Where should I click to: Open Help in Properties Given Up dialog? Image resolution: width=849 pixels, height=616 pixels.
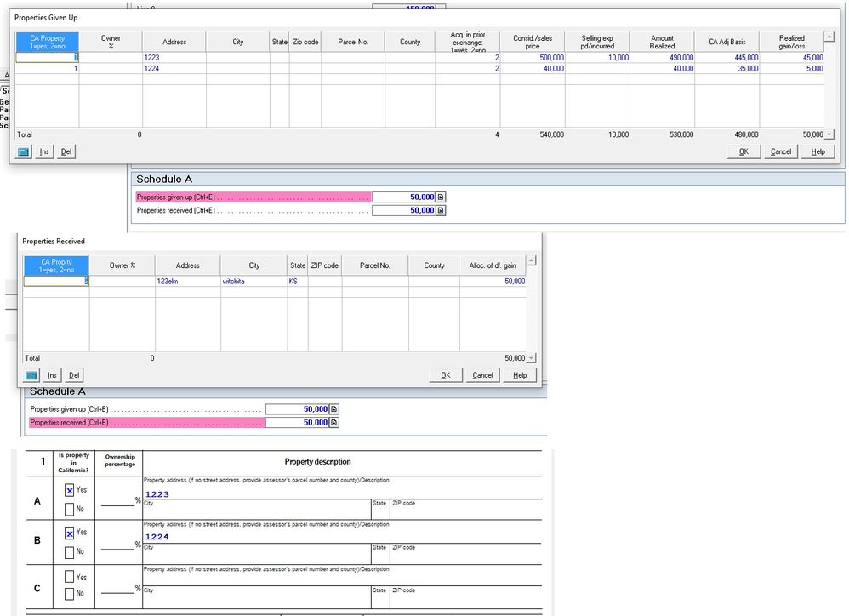(818, 151)
